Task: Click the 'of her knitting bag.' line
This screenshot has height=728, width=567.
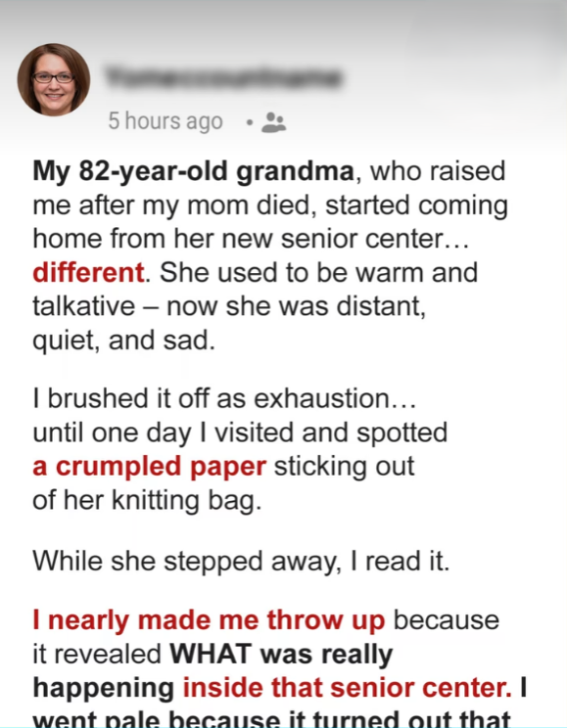Action: pos(147,501)
